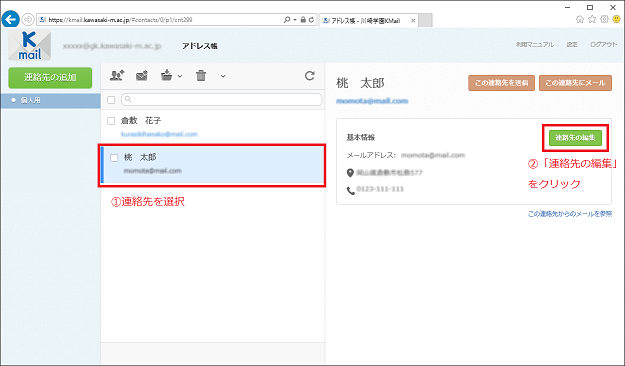Screen dimensions: 625x366
Task: Click the 連絡先の編集 button
Action: [575, 138]
